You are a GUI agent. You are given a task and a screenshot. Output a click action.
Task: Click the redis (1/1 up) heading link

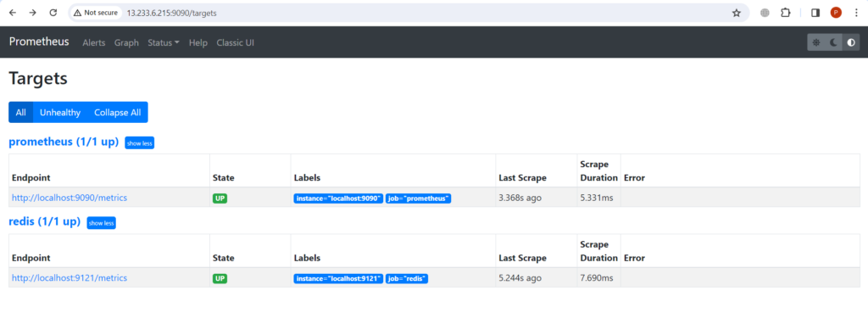pyautogui.click(x=45, y=221)
